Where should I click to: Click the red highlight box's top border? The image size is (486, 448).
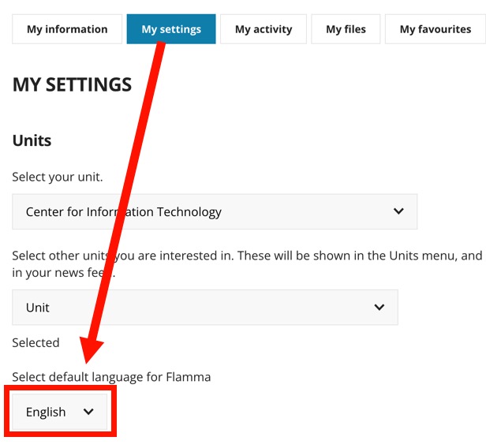60,387
